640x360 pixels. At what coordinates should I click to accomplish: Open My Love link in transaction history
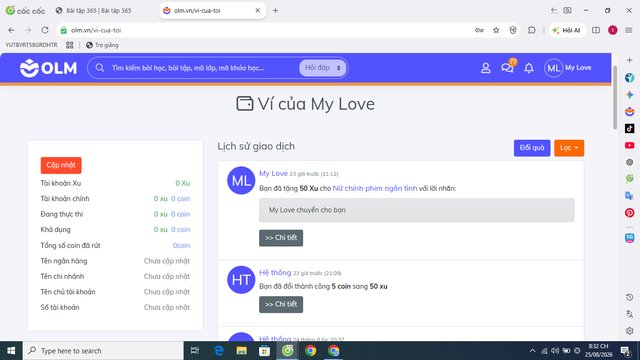point(273,173)
